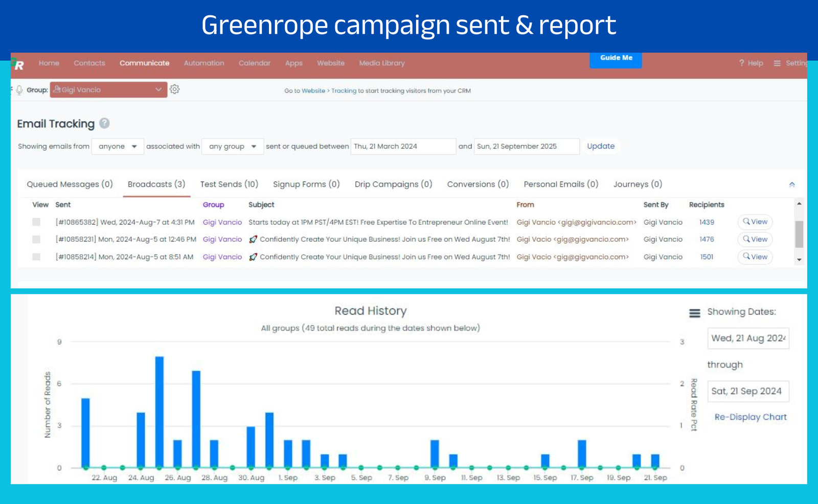This screenshot has width=818, height=504.
Task: Click the Help question mark in top bar
Action: click(741, 63)
